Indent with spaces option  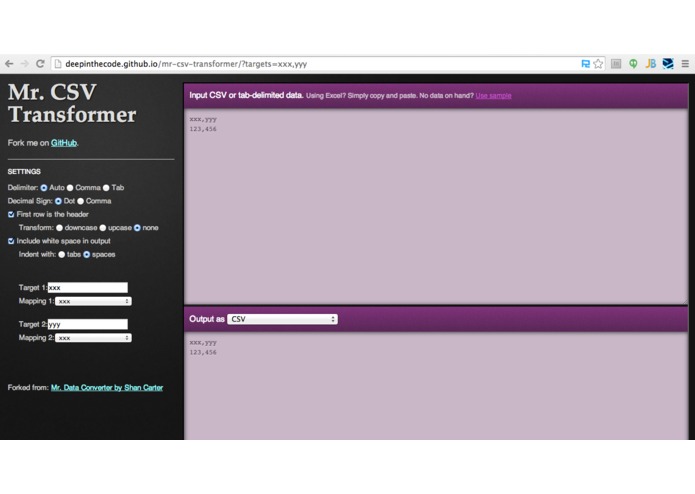pyautogui.click(x=87, y=254)
